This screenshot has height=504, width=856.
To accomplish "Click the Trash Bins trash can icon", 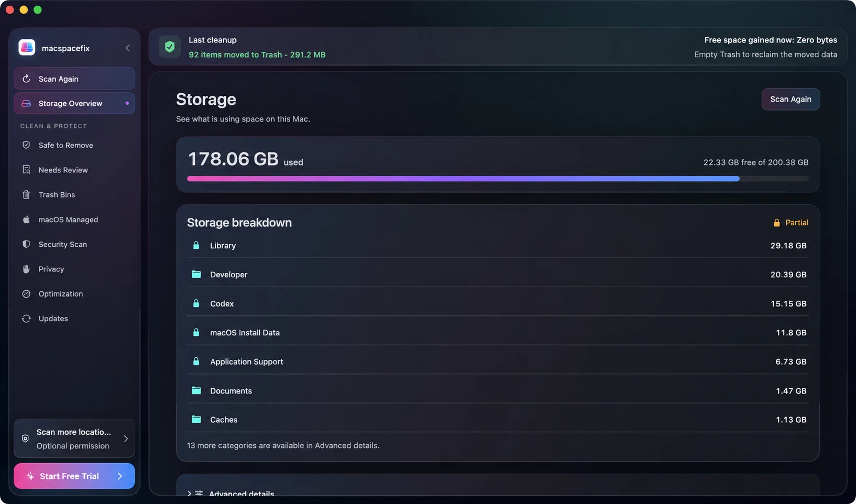I will 26,194.
